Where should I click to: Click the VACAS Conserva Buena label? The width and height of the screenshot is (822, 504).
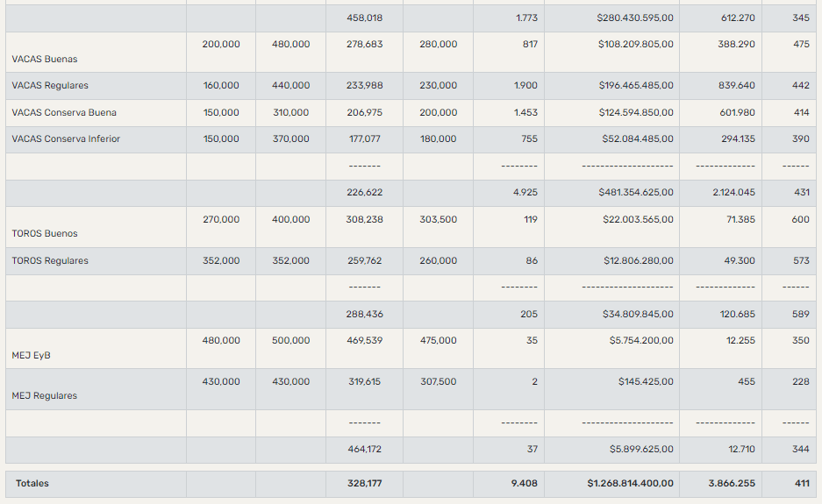[64, 113]
